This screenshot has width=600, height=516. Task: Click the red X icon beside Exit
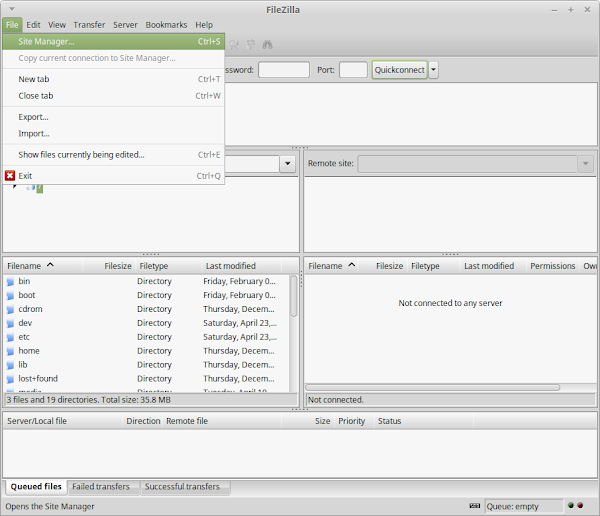coord(10,176)
